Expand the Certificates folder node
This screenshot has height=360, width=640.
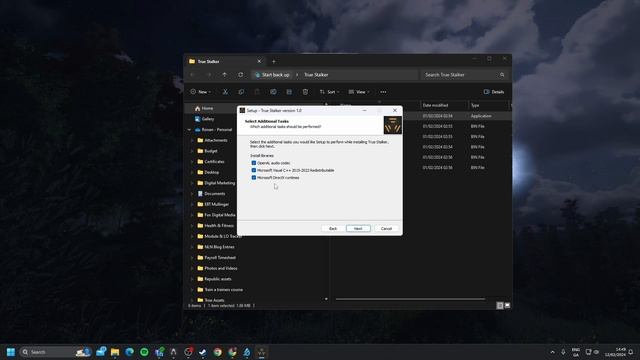tap(192, 162)
